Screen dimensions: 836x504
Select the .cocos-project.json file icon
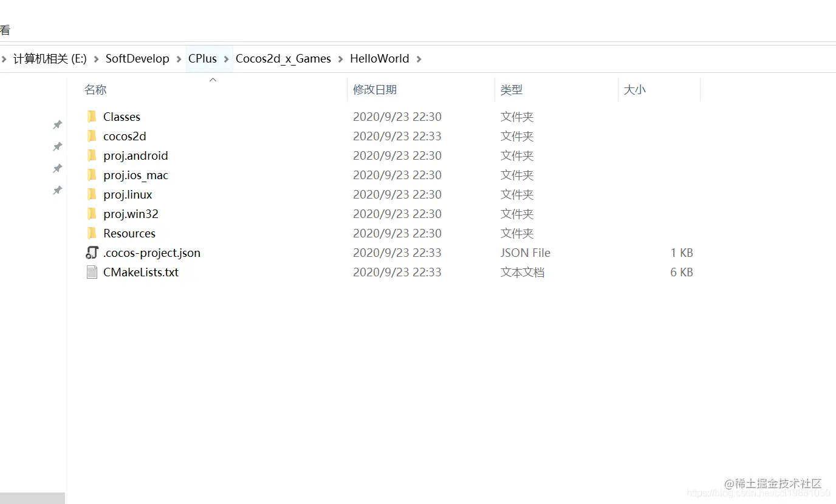coord(92,253)
